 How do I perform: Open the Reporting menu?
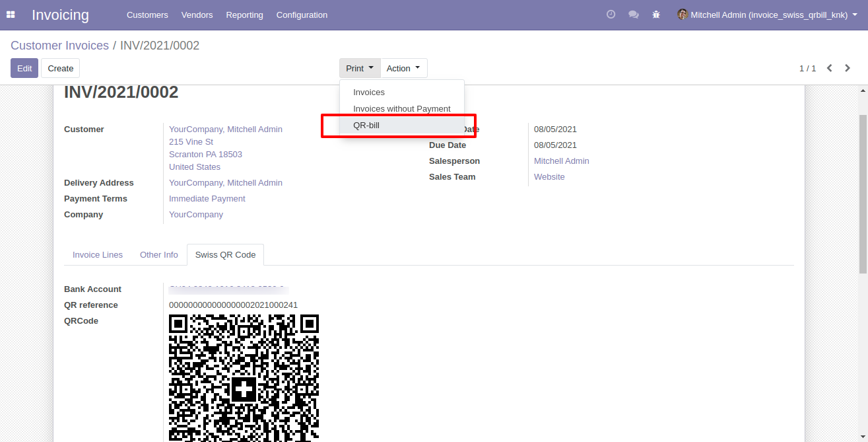click(244, 15)
